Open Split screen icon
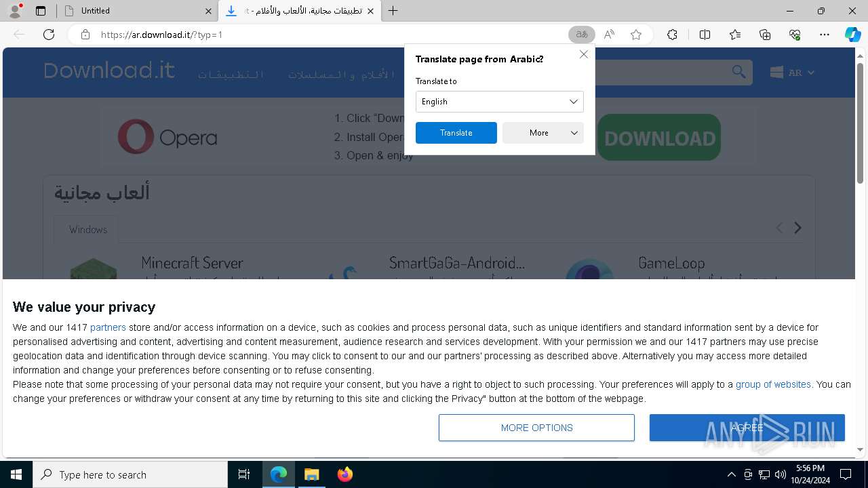868x488 pixels. [x=705, y=35]
